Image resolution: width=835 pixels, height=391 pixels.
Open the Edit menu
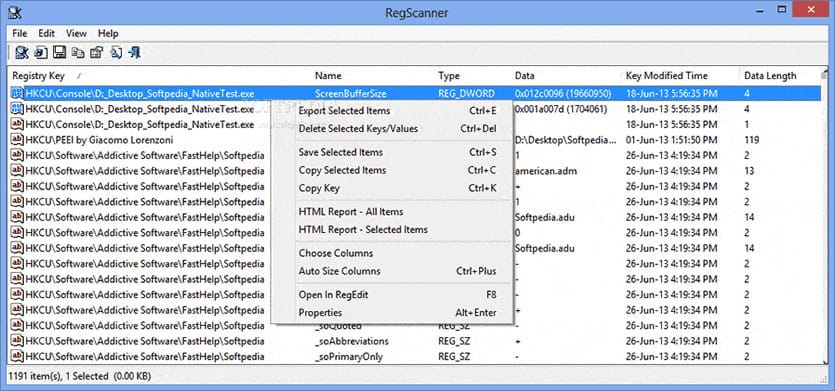pyautogui.click(x=46, y=33)
